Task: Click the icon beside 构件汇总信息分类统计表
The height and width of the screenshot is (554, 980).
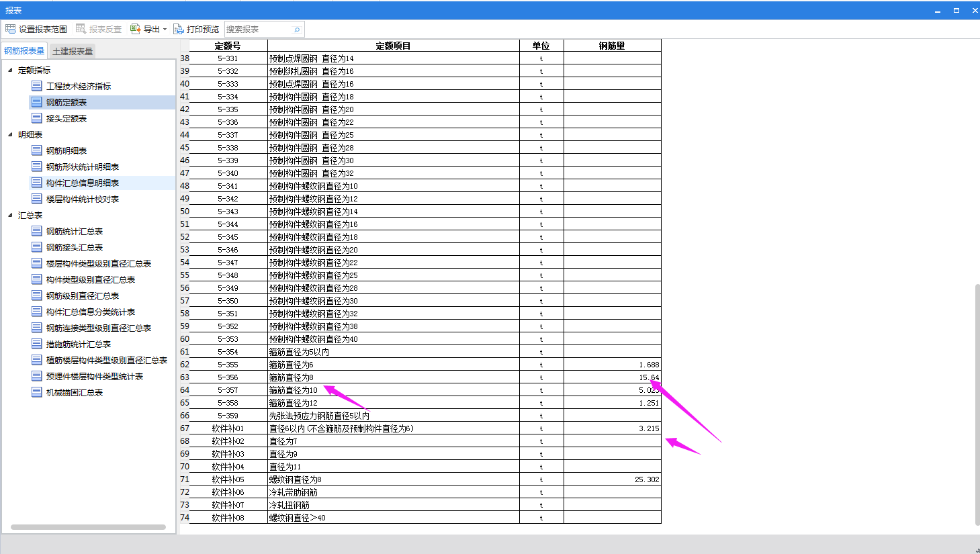Action: tap(37, 312)
